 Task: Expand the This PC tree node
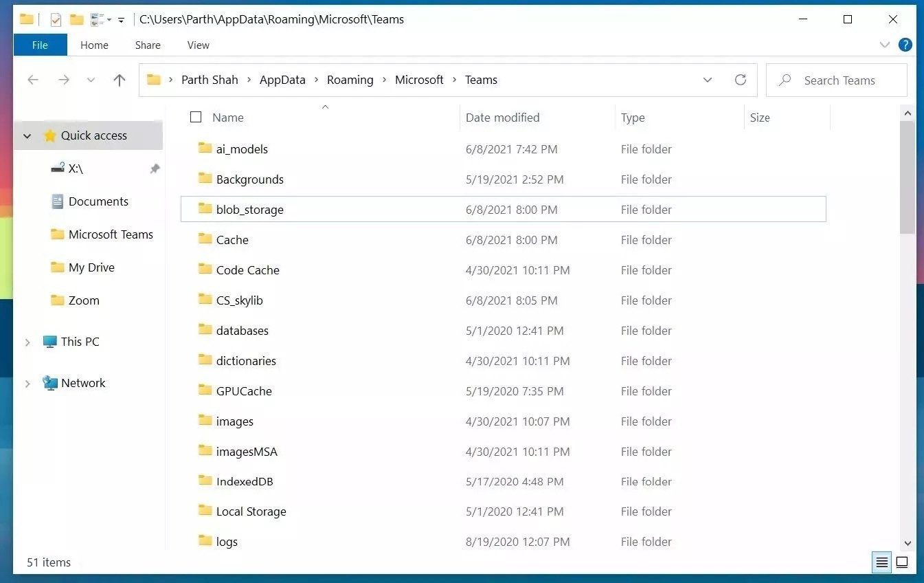27,342
